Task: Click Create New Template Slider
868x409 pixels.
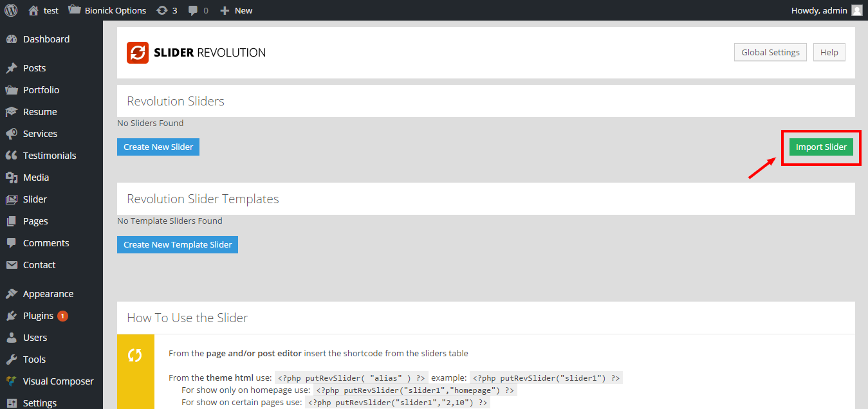Action: click(x=178, y=244)
